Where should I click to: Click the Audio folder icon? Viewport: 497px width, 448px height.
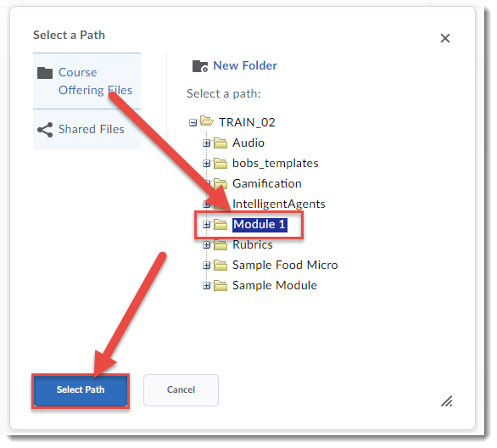click(x=221, y=143)
